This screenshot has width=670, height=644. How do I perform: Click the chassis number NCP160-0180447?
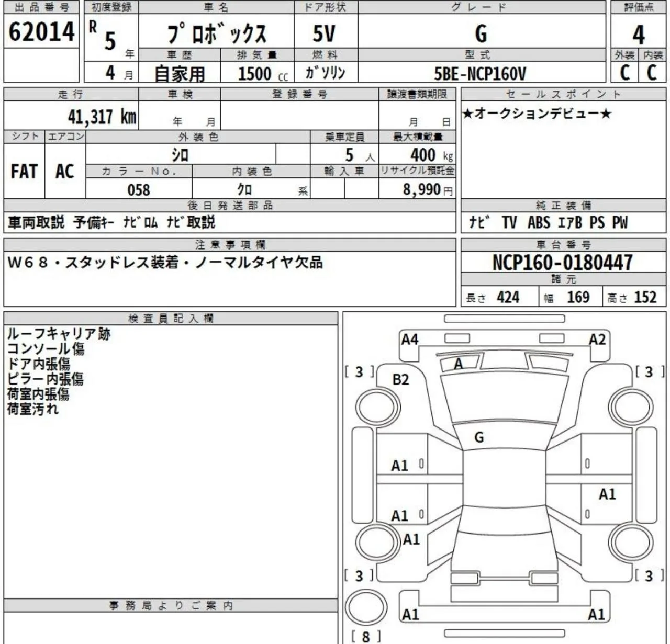(x=562, y=262)
